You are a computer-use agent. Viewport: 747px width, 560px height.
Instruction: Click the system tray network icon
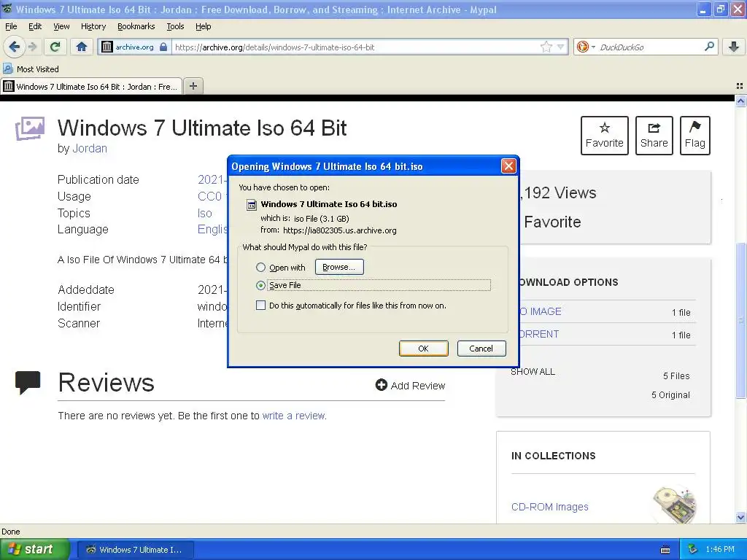(x=693, y=549)
